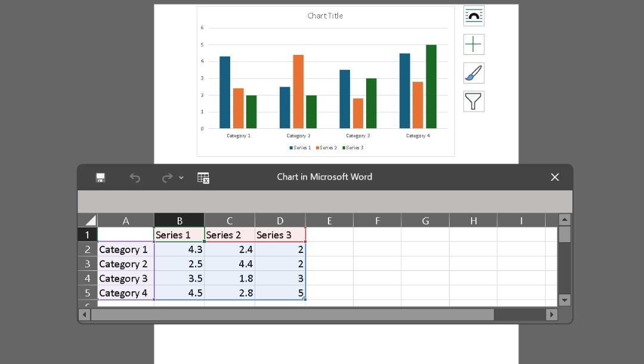The height and width of the screenshot is (364, 644).
Task: Click the Chart Title text in the chart
Action: [325, 16]
